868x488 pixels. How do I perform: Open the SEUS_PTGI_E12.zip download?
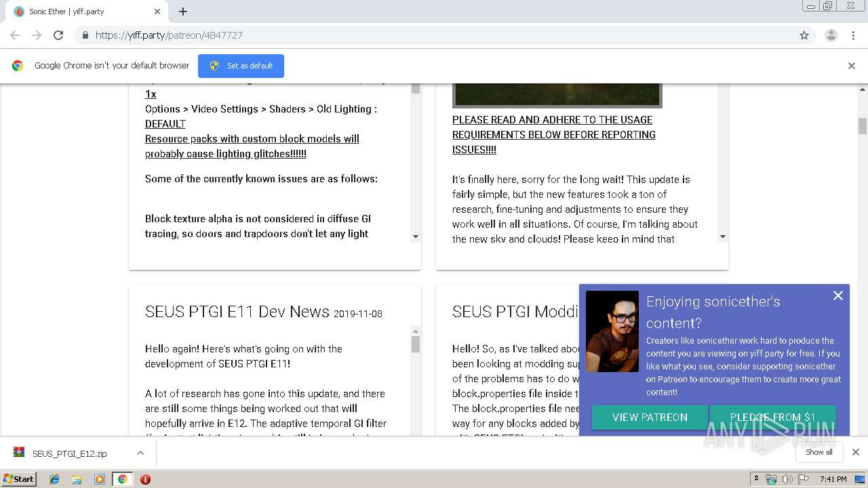[x=69, y=453]
